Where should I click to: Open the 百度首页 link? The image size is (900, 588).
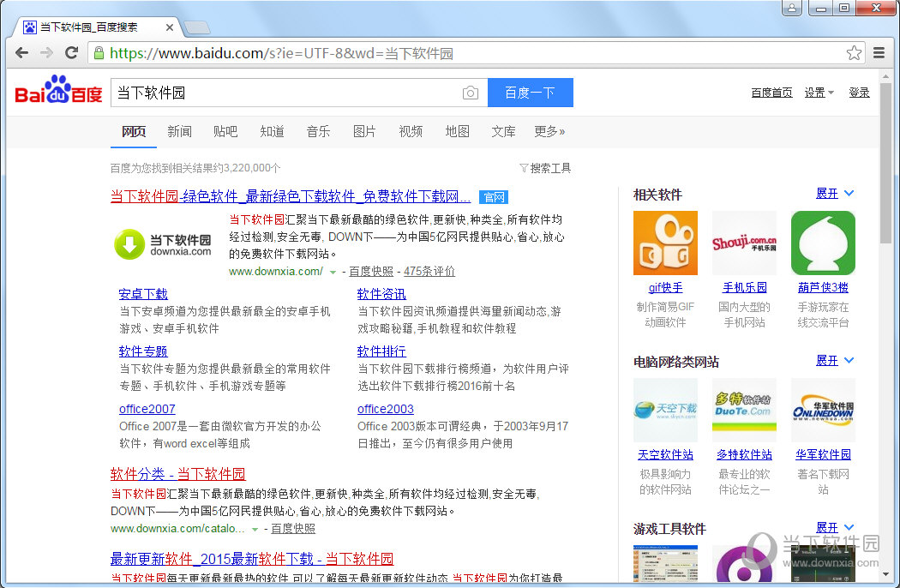point(771,93)
